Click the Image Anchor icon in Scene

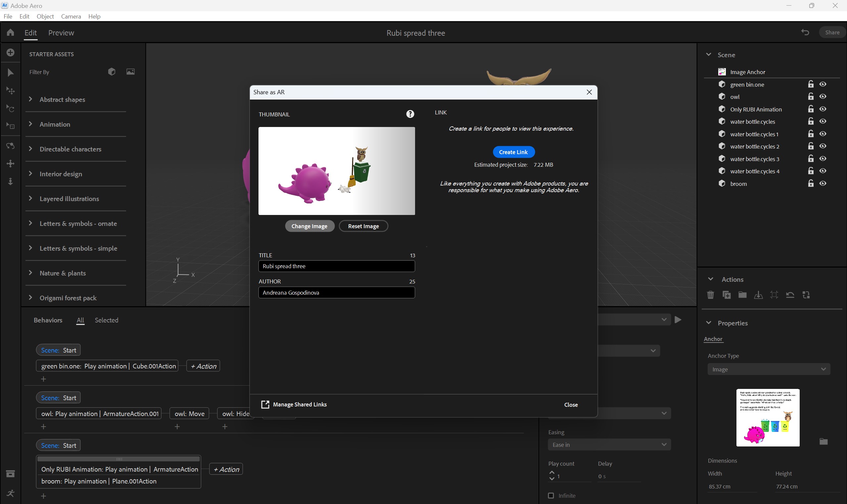[x=722, y=72]
